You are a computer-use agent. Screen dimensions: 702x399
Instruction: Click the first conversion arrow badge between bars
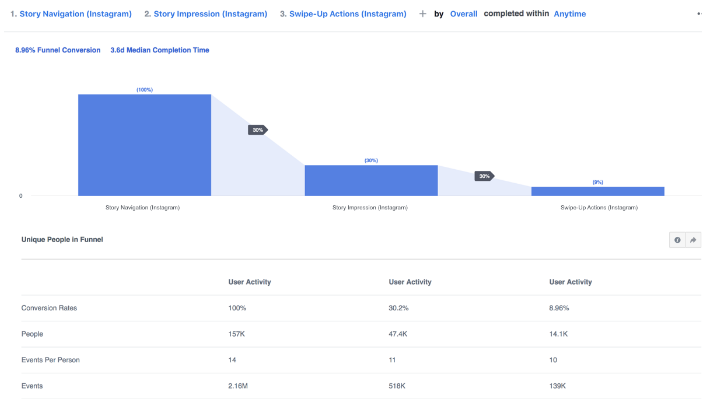pos(258,130)
